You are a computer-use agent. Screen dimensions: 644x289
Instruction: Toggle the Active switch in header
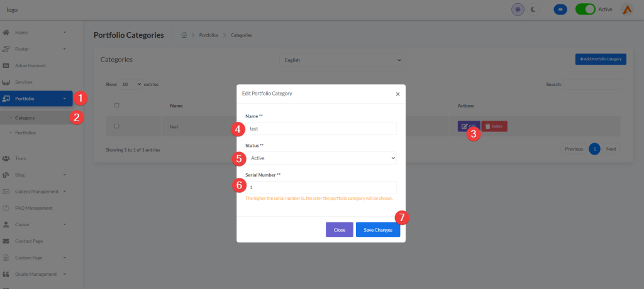pyautogui.click(x=585, y=9)
